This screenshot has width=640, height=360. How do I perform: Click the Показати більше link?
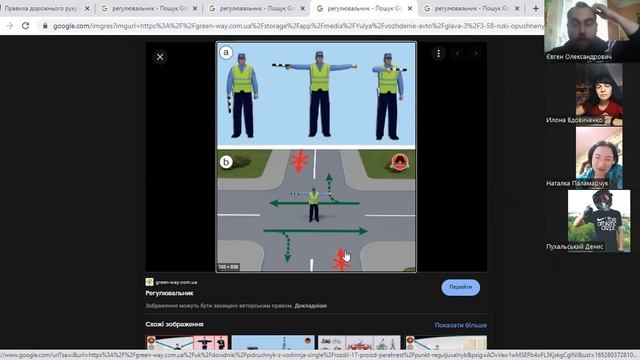[461, 325]
